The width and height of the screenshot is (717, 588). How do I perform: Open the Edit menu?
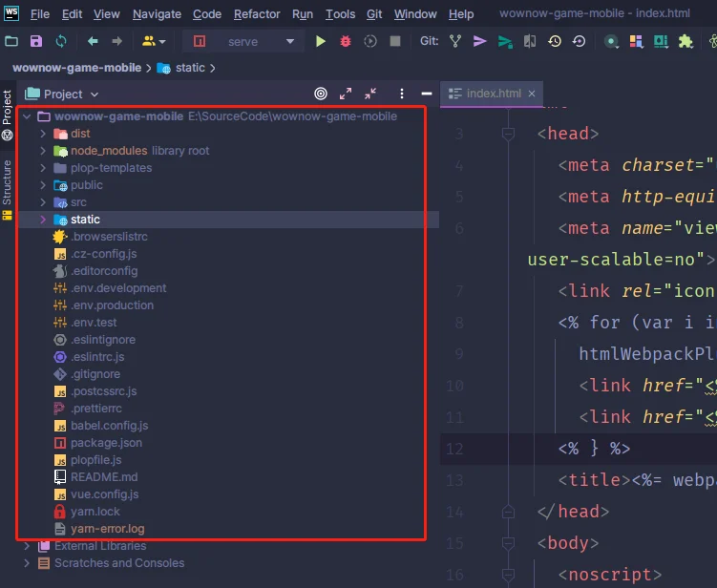[x=72, y=14]
